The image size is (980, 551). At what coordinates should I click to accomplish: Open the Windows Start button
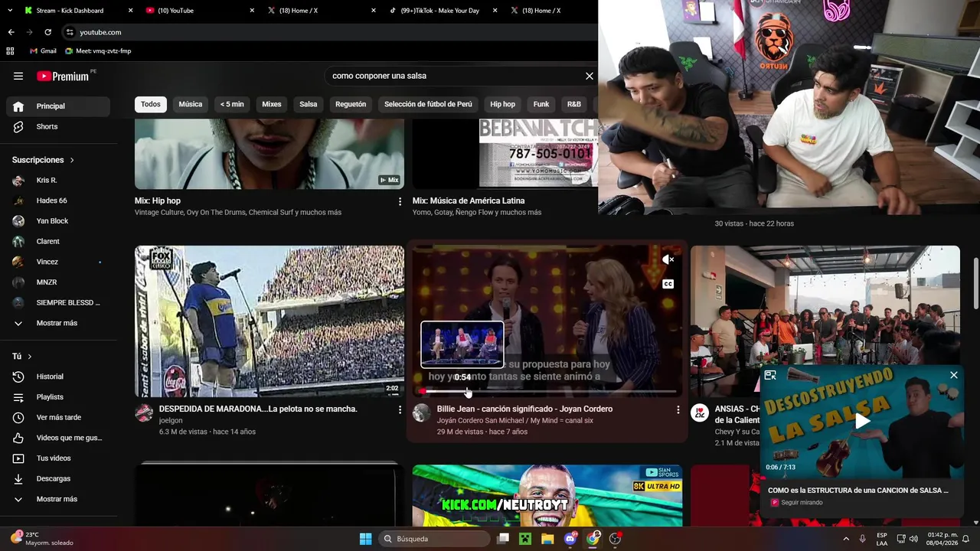(x=366, y=539)
